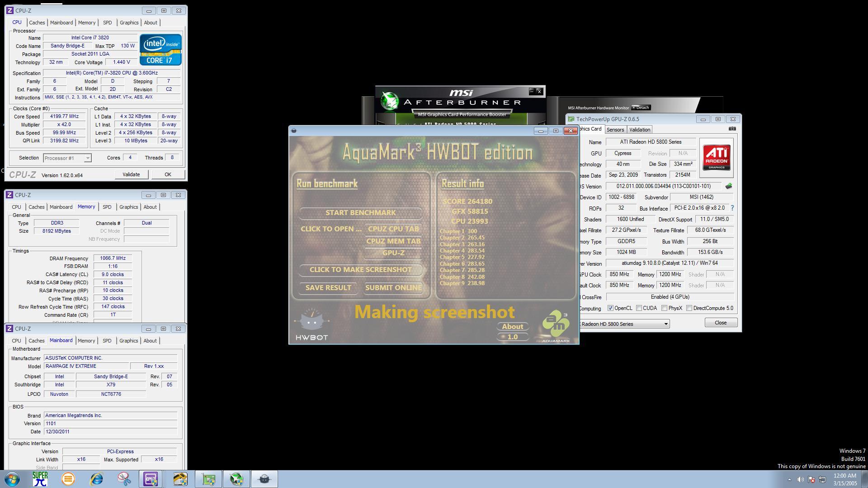This screenshot has height=488, width=868.
Task: Open About in AquaMark window
Action: click(x=512, y=326)
